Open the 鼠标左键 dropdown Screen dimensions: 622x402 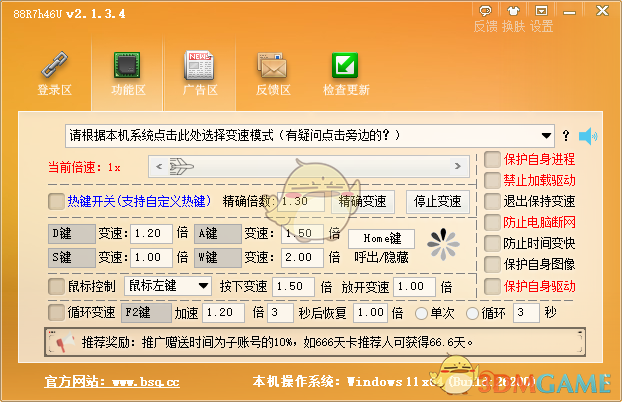click(167, 286)
